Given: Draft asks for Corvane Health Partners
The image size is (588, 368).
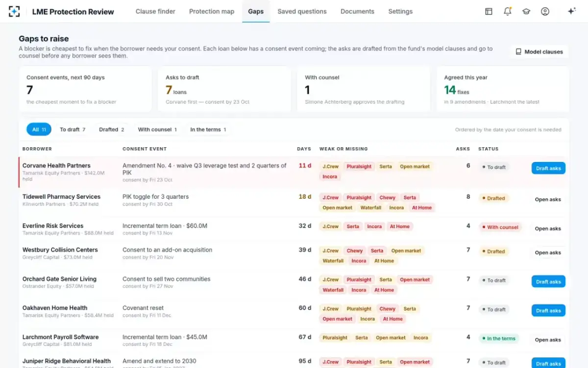Looking at the screenshot, I should coord(548,168).
